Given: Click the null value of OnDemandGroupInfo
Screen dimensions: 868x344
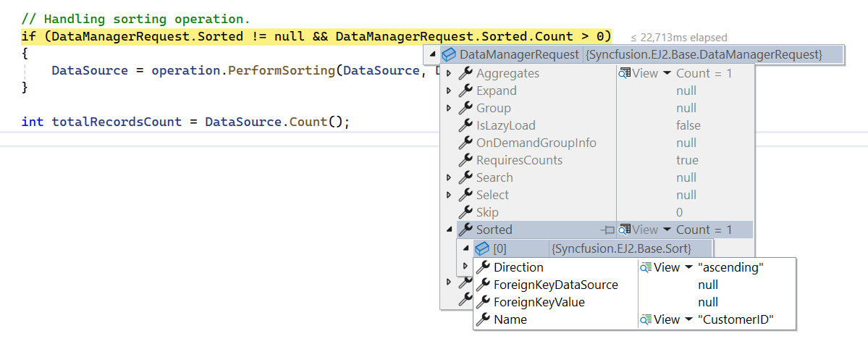Looking at the screenshot, I should (x=686, y=143).
